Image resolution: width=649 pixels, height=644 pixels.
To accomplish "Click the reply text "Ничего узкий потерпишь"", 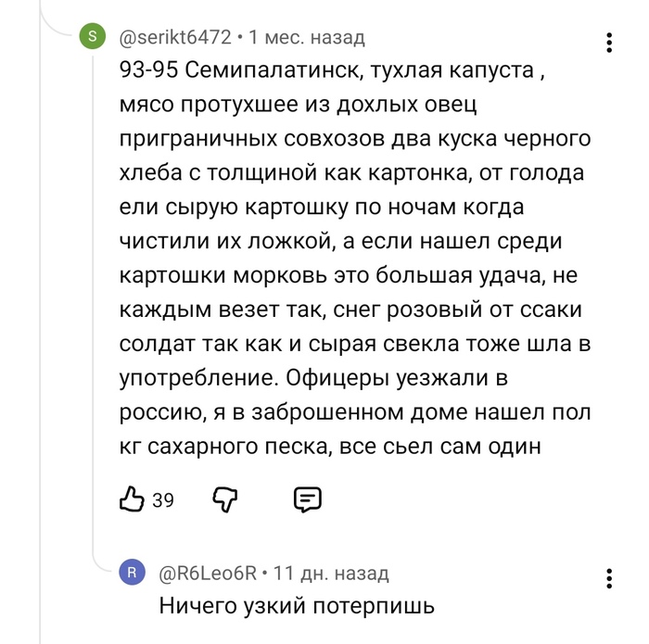I will click(297, 607).
